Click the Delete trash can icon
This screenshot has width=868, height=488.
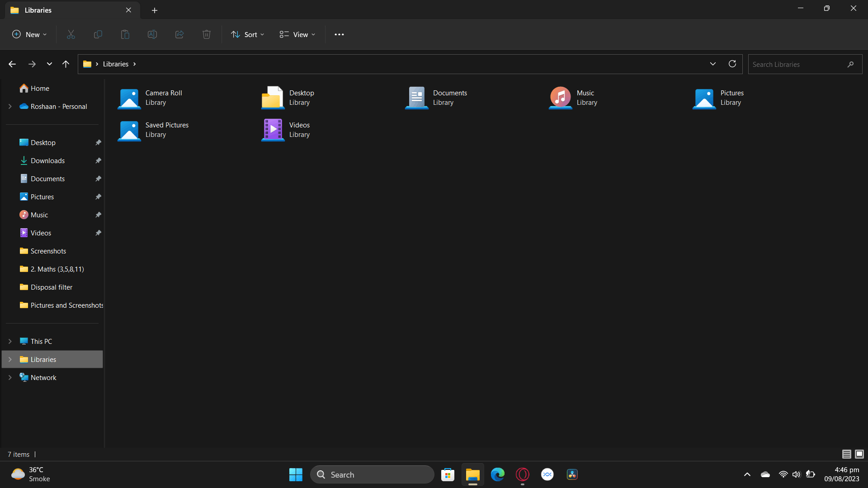click(207, 34)
